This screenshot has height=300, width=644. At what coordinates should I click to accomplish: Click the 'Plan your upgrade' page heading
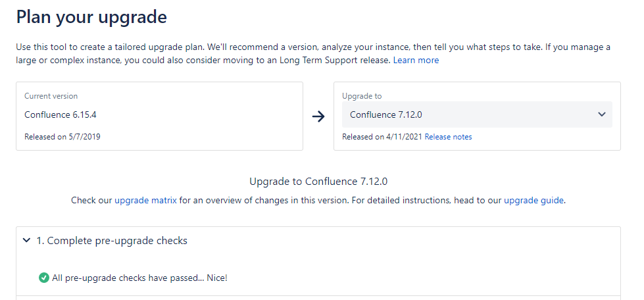pos(91,17)
